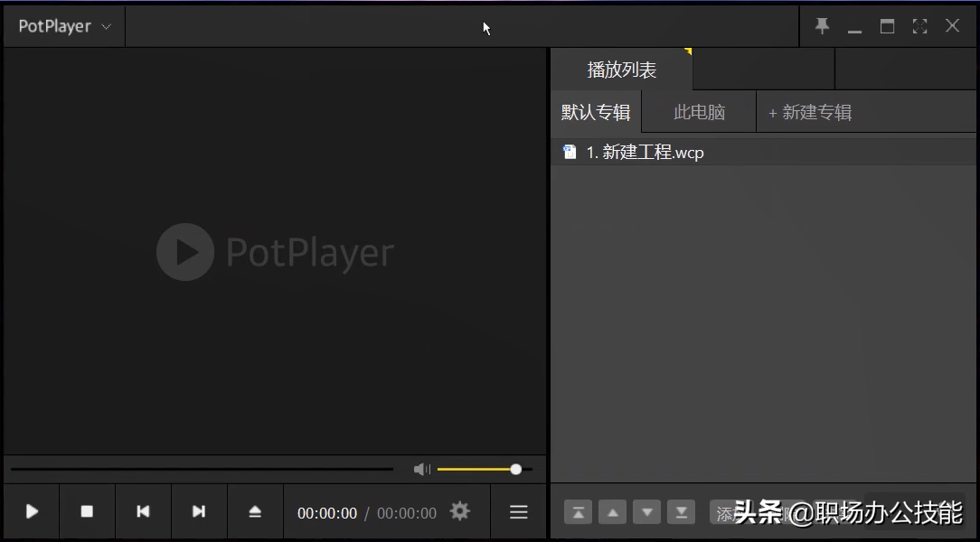
Task: Skip to the previous track
Action: click(x=143, y=511)
